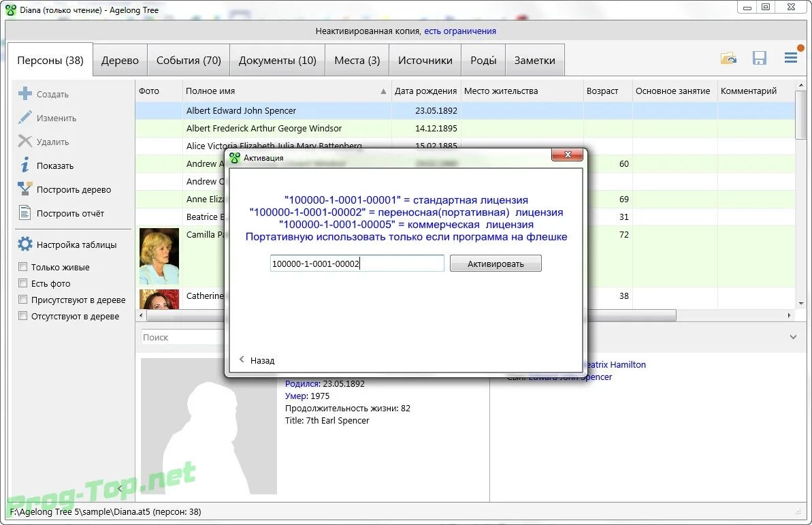
Task: Click age value 38 in Catherine's row
Action: 623,296
